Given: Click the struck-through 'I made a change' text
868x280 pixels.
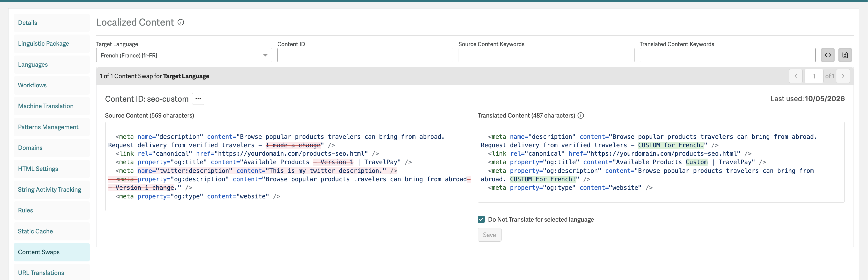Looking at the screenshot, I should tap(293, 145).
